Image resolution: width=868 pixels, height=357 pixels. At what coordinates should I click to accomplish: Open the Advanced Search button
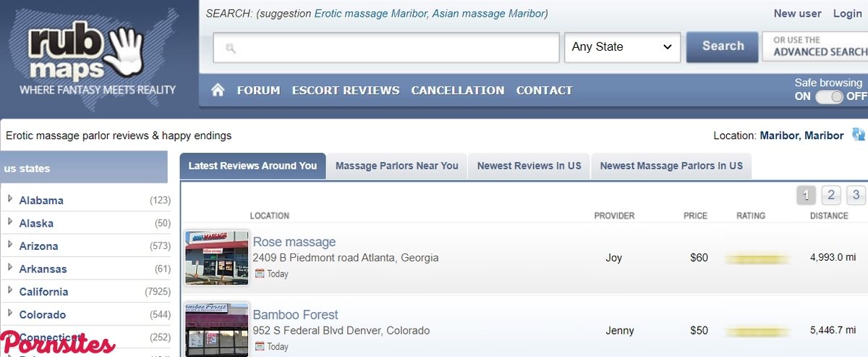point(815,46)
